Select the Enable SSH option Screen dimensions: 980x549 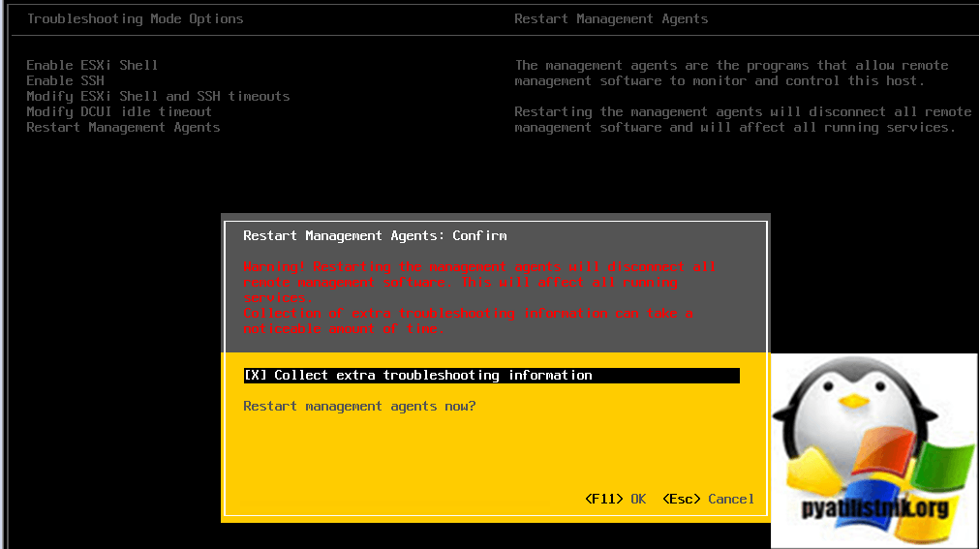coord(65,80)
